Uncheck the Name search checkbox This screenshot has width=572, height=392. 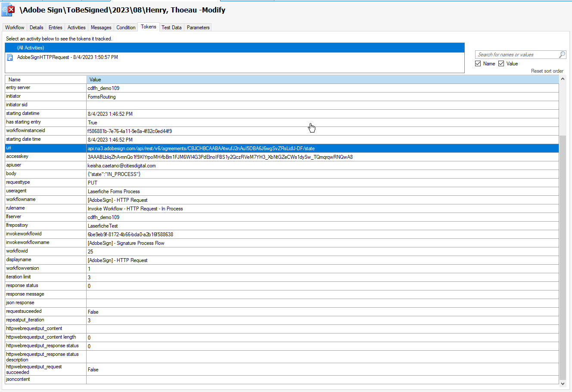478,64
